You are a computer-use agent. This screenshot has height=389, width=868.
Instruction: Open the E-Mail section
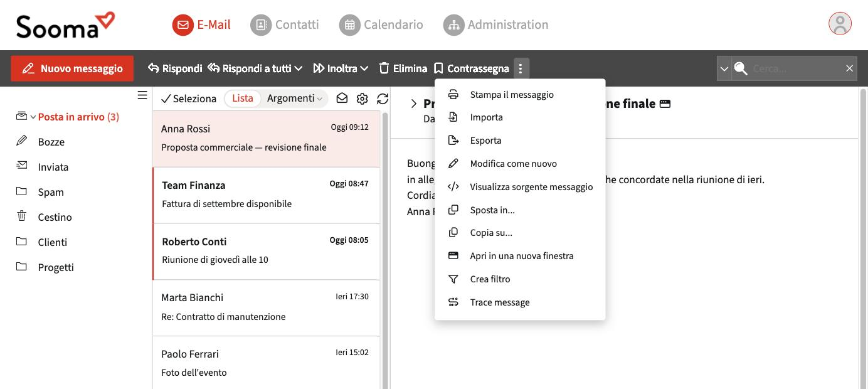tap(201, 24)
